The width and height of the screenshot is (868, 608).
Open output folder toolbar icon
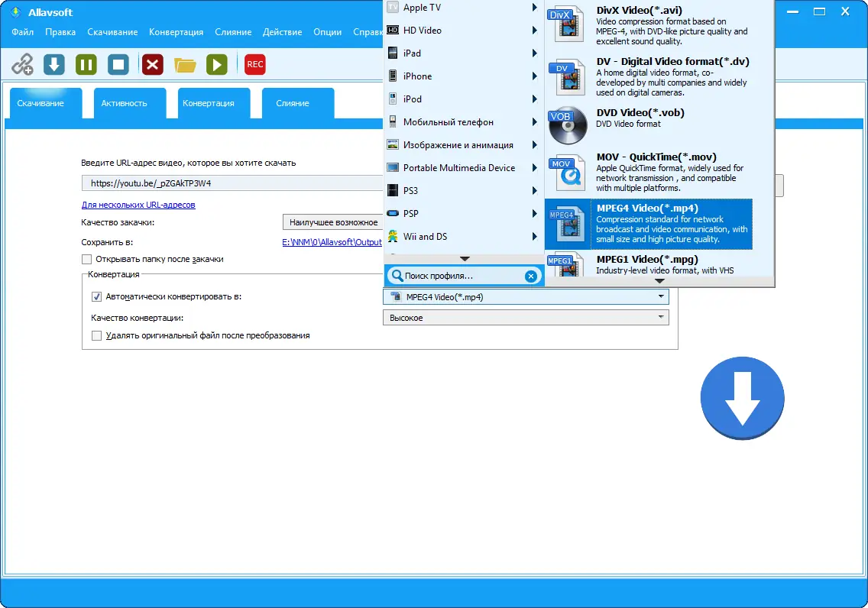[x=185, y=65]
